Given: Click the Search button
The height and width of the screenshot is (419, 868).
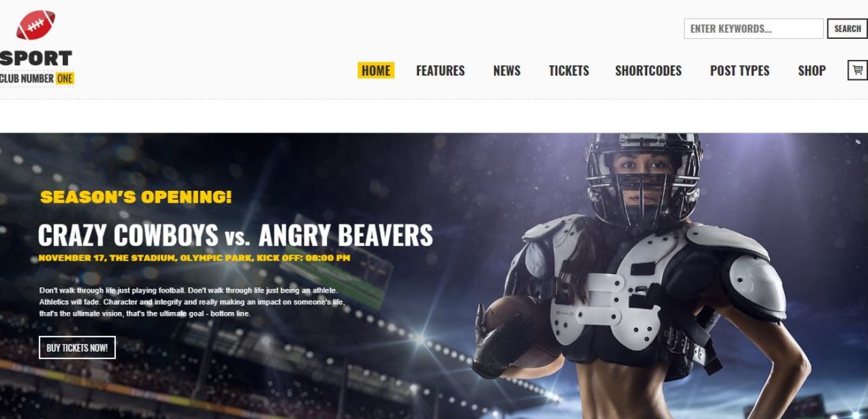Looking at the screenshot, I should click(848, 28).
